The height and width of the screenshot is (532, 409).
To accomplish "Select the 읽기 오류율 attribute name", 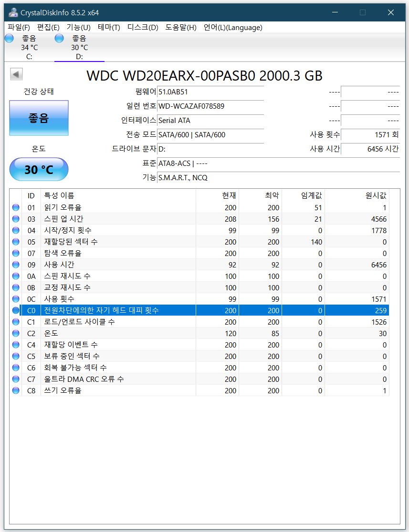I will coord(63,207).
